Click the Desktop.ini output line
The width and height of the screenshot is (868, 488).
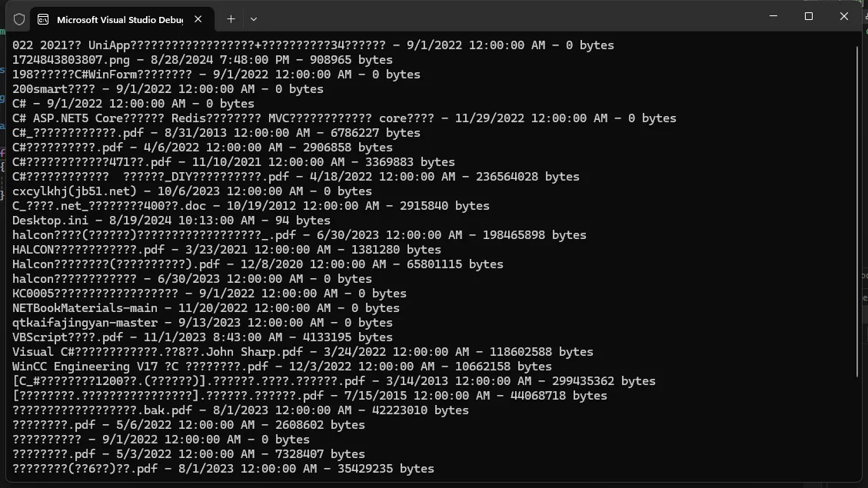point(171,221)
